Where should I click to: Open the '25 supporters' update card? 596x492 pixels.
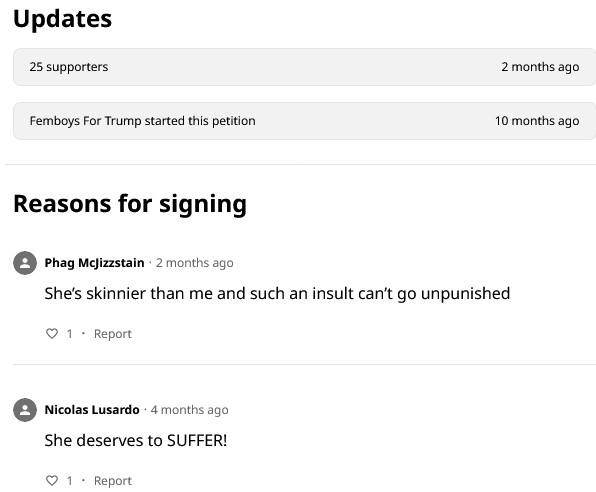click(304, 67)
